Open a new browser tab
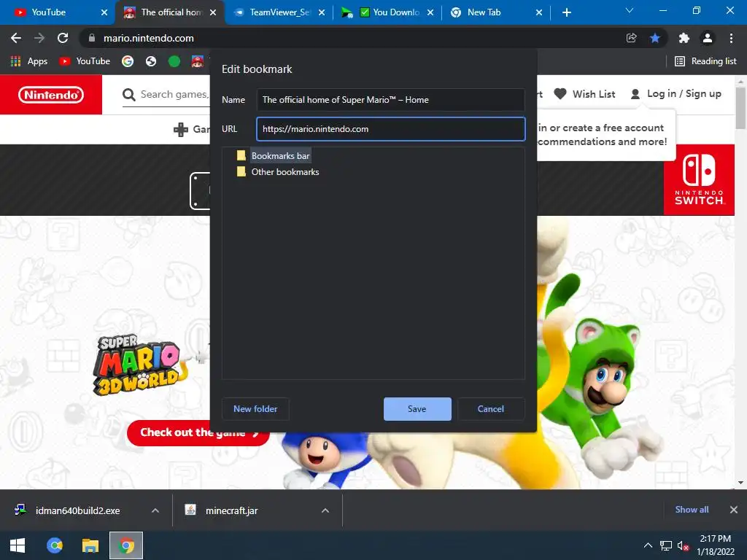 (566, 12)
